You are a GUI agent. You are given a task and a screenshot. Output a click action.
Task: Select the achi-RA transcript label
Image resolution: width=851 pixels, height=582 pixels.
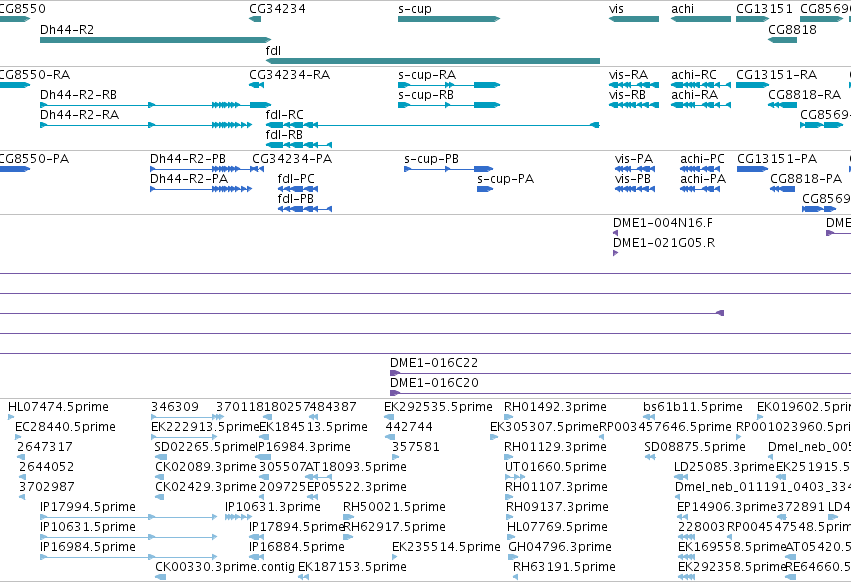point(695,94)
